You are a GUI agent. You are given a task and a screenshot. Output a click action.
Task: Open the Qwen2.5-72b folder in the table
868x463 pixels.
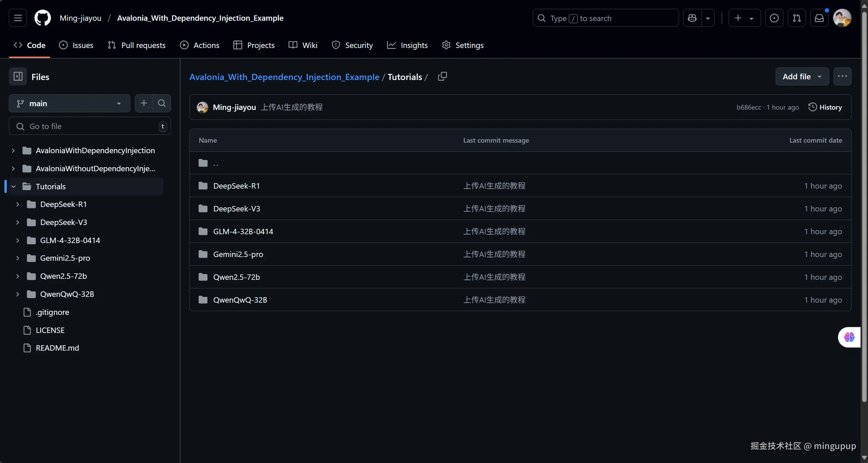click(236, 277)
